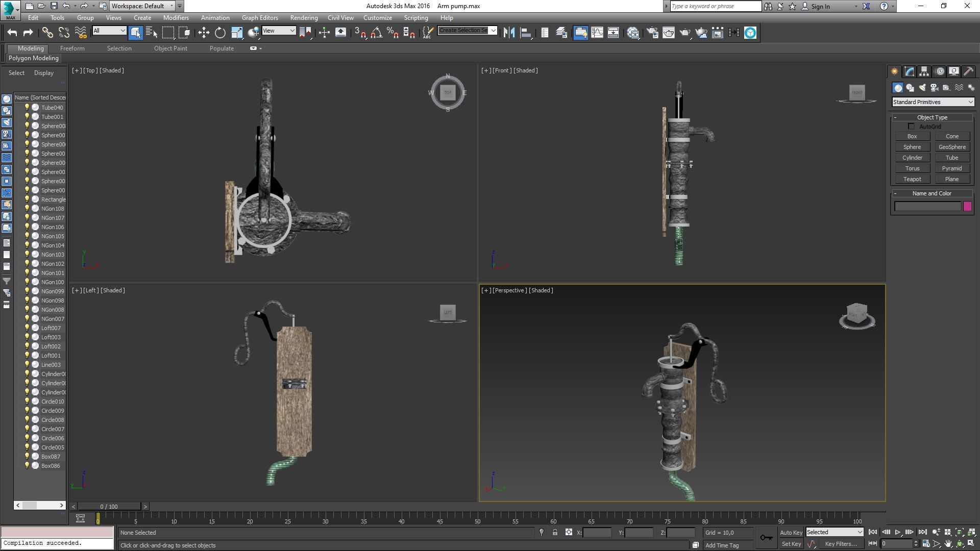980x551 pixels.
Task: Open the Graph Editors menu
Action: (x=260, y=17)
